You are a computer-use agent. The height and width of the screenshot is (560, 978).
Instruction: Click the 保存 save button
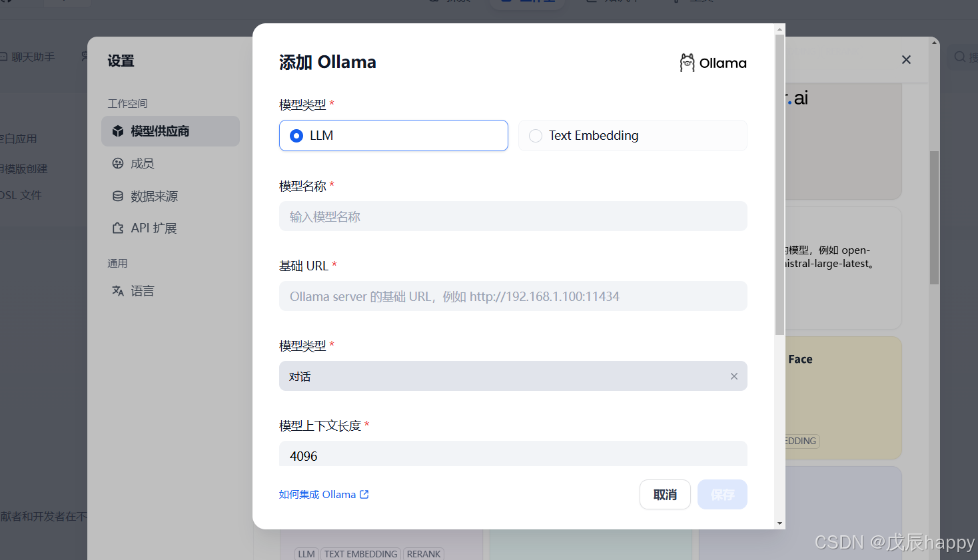tap(722, 495)
